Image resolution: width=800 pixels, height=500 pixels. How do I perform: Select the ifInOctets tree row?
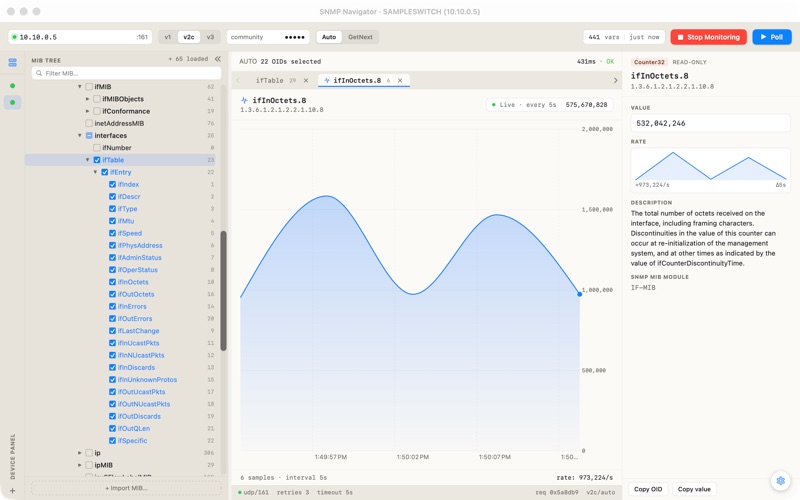point(120,282)
